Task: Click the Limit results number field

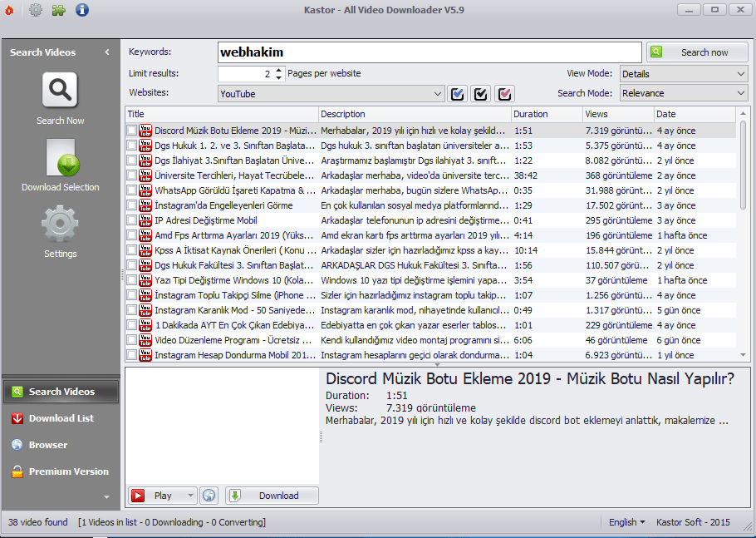Action: pyautogui.click(x=246, y=74)
